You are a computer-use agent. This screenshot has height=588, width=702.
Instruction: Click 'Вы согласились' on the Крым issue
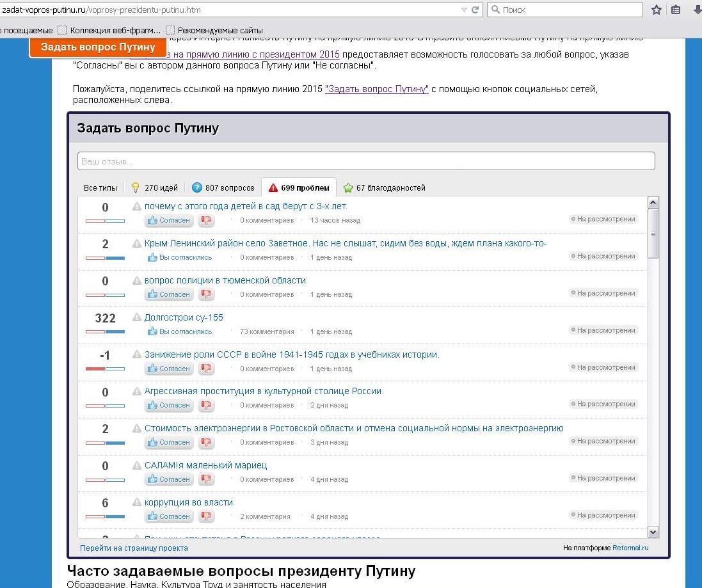[x=180, y=257]
